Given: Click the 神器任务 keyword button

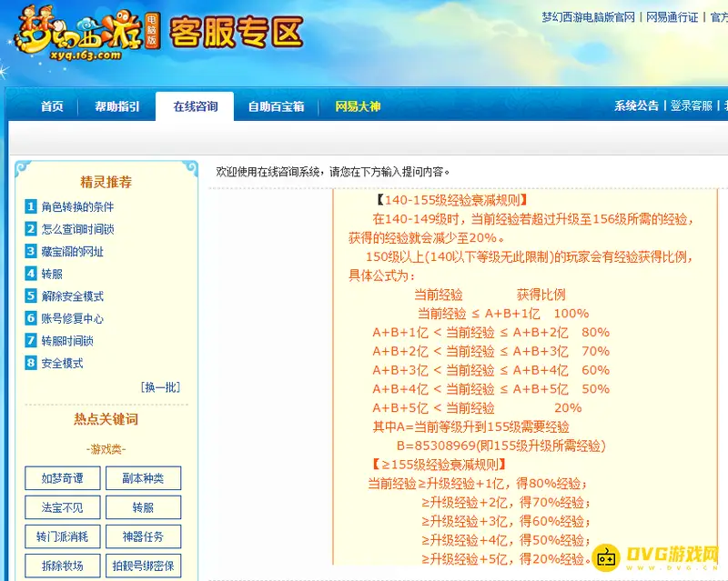Looking at the screenshot, I should point(143,536).
